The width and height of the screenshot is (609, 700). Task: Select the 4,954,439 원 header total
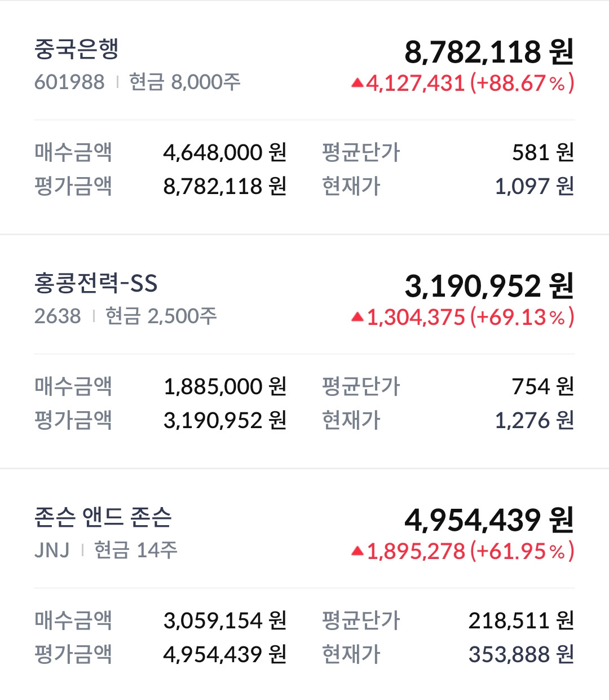pyautogui.click(x=489, y=520)
